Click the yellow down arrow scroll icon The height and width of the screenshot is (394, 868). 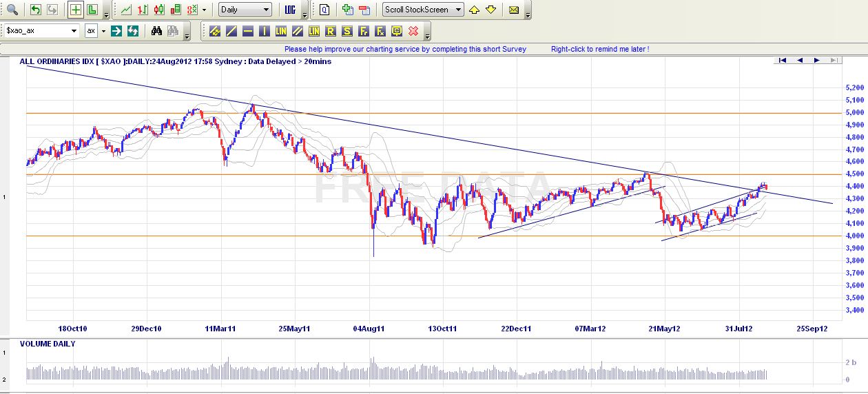coord(490,10)
